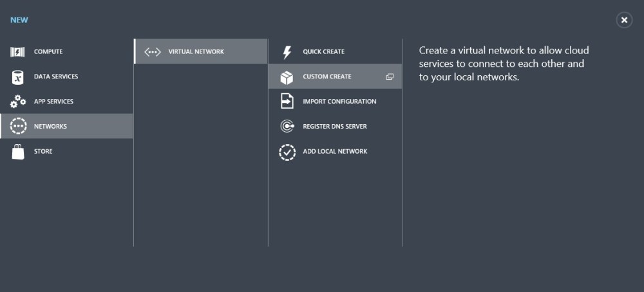Screen dimensions: 644x292
Task: Click the App Services gears icon
Action: pyautogui.click(x=17, y=101)
